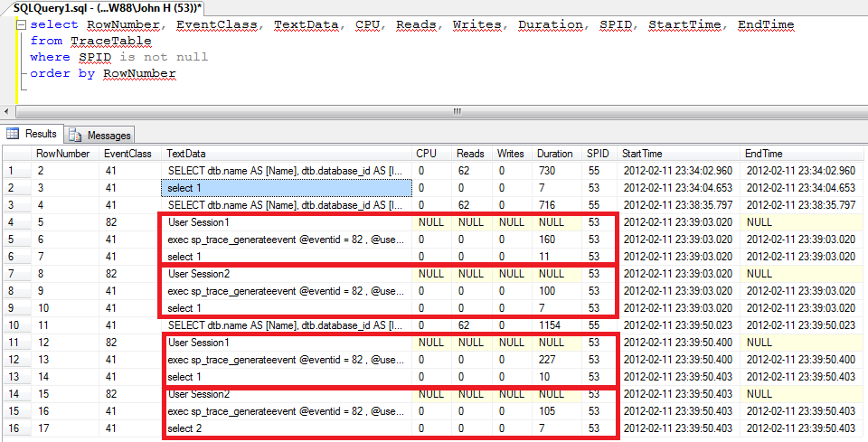
Task: Click the NULL EndTime cell in row 7
Action: point(803,273)
